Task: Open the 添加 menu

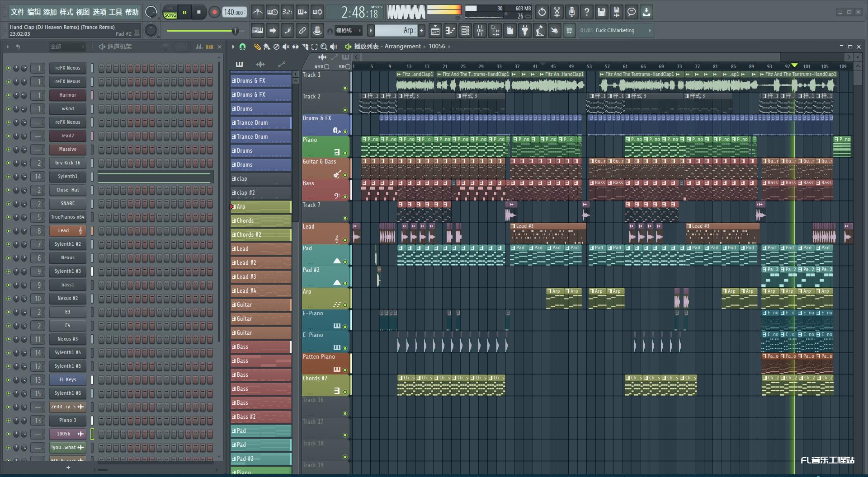Action: coord(50,12)
